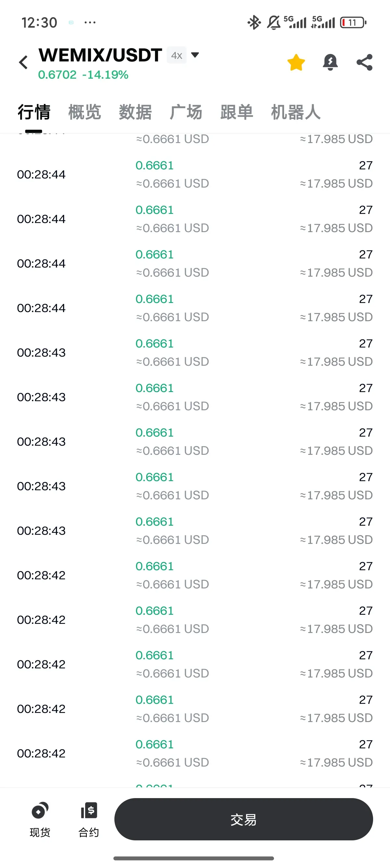Tap the share icon
This screenshot has width=390, height=868.
(364, 62)
